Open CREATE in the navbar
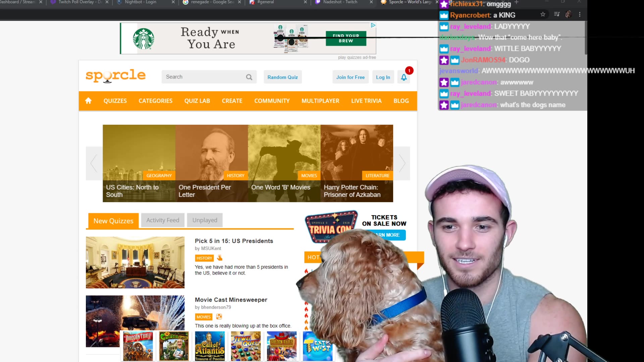 pos(232,101)
